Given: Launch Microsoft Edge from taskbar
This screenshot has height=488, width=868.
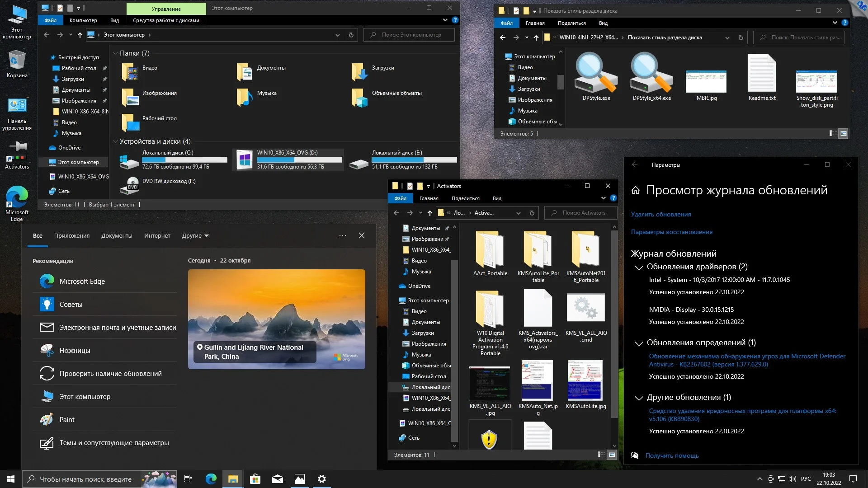Looking at the screenshot, I should coord(211,479).
